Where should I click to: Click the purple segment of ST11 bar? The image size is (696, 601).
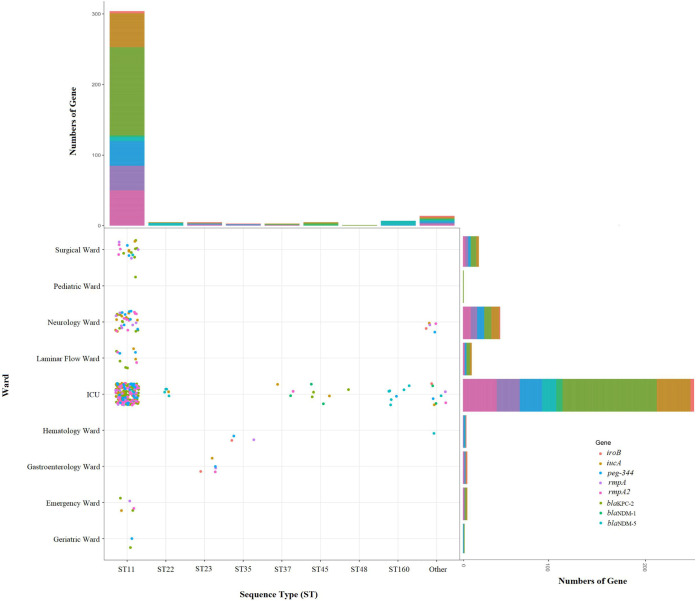pos(127,178)
